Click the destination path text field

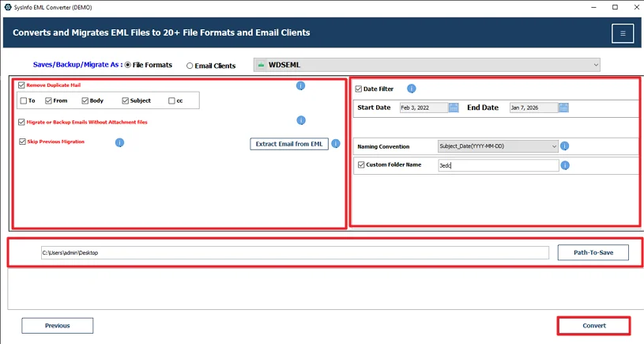pyautogui.click(x=295, y=253)
